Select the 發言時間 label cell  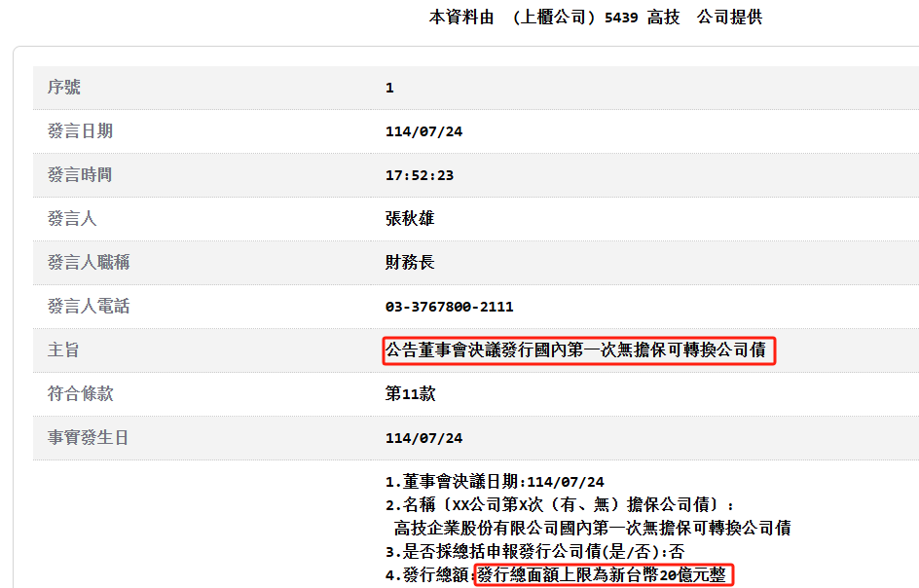coord(80,175)
